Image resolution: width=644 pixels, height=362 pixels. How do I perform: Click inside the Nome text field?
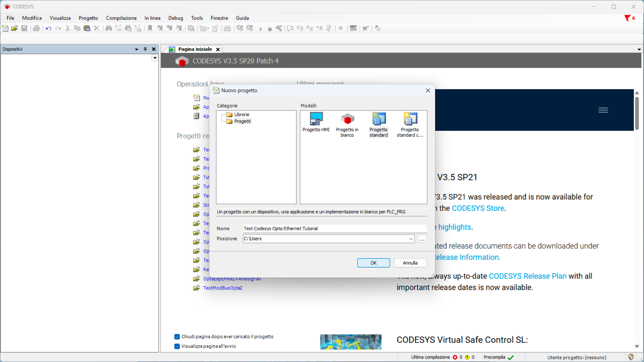(335, 229)
